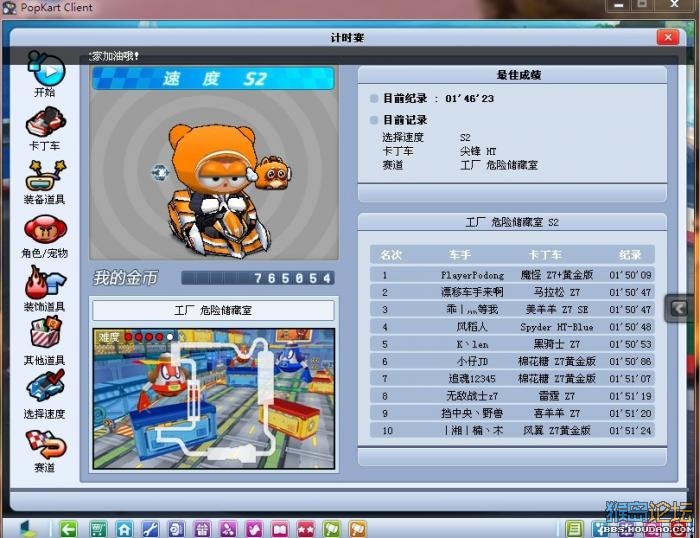
Task: Click the 选择速度 S2 value
Action: pyautogui.click(x=465, y=137)
